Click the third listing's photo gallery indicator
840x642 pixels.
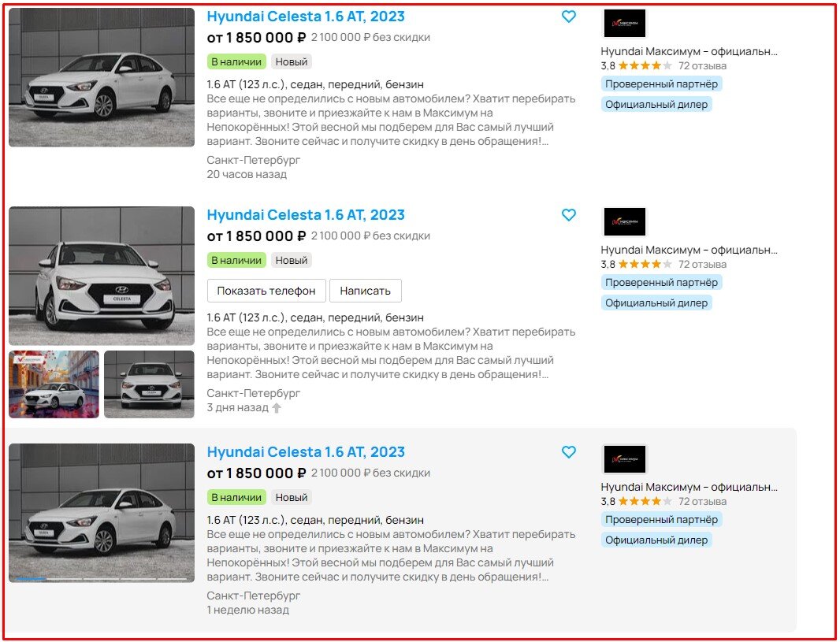[x=102, y=579]
